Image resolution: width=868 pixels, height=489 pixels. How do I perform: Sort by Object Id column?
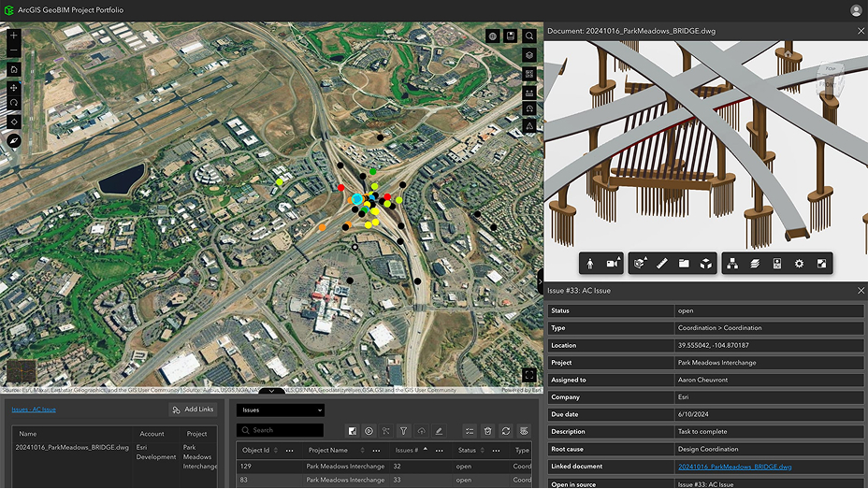coord(276,451)
